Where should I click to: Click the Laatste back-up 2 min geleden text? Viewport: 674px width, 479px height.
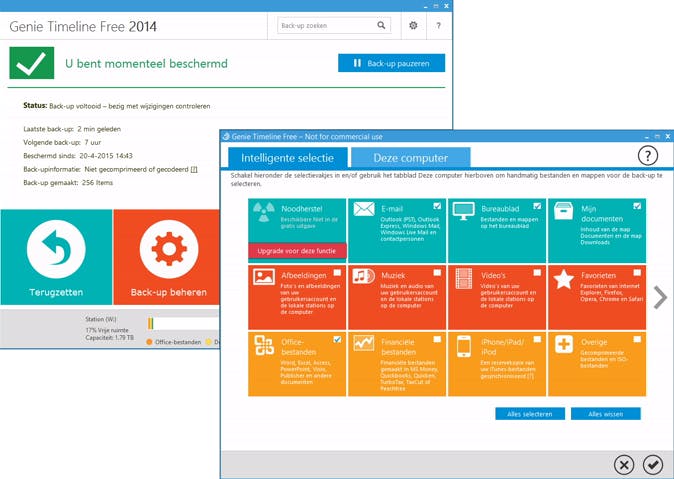pos(72,129)
